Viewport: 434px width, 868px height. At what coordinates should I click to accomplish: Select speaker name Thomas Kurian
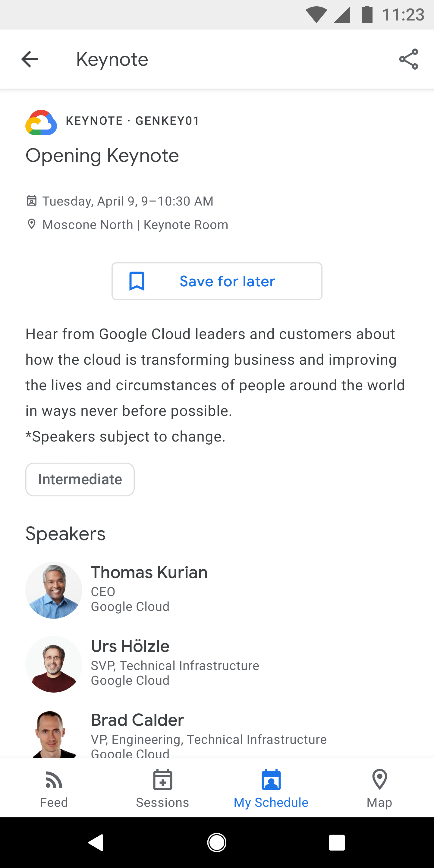coord(149,572)
